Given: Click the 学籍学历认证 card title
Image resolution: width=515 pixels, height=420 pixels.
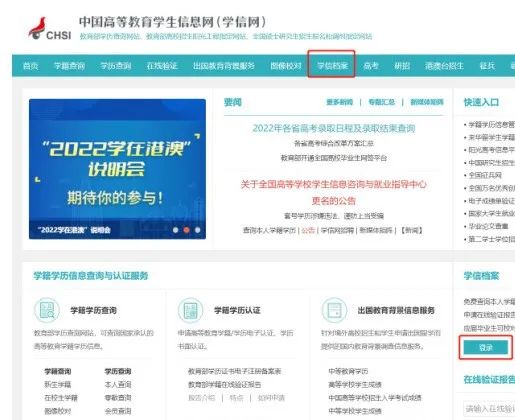Looking at the screenshot, I should click(x=237, y=310).
